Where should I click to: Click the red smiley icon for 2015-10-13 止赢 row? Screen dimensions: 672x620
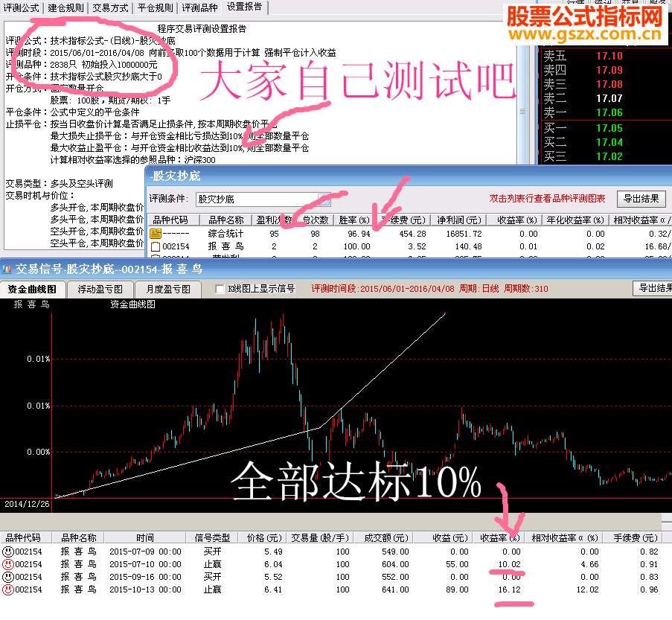coord(7,589)
